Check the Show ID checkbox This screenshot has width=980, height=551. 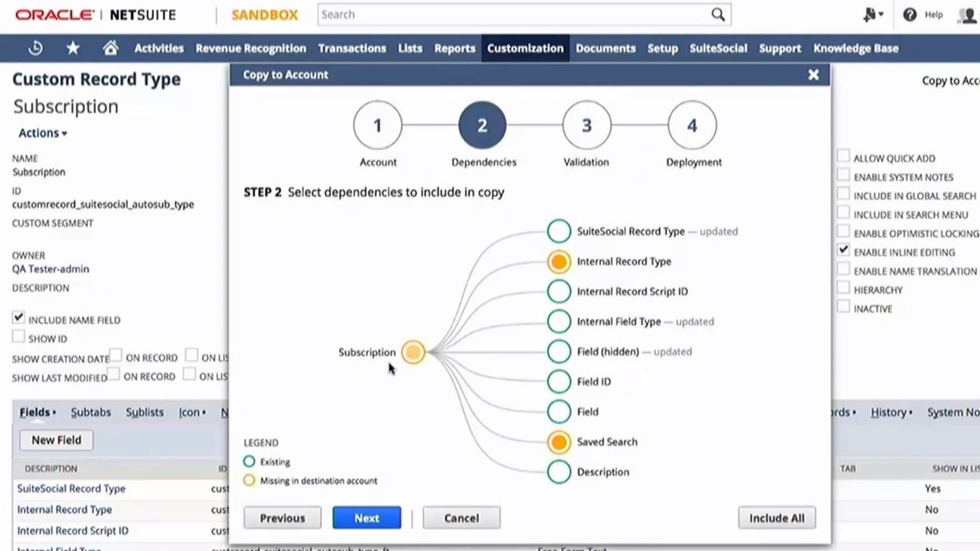pos(18,336)
